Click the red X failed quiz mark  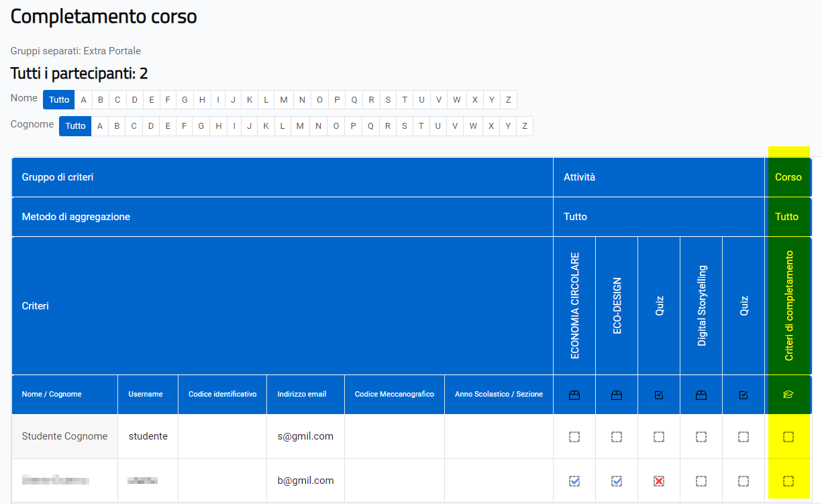659,481
